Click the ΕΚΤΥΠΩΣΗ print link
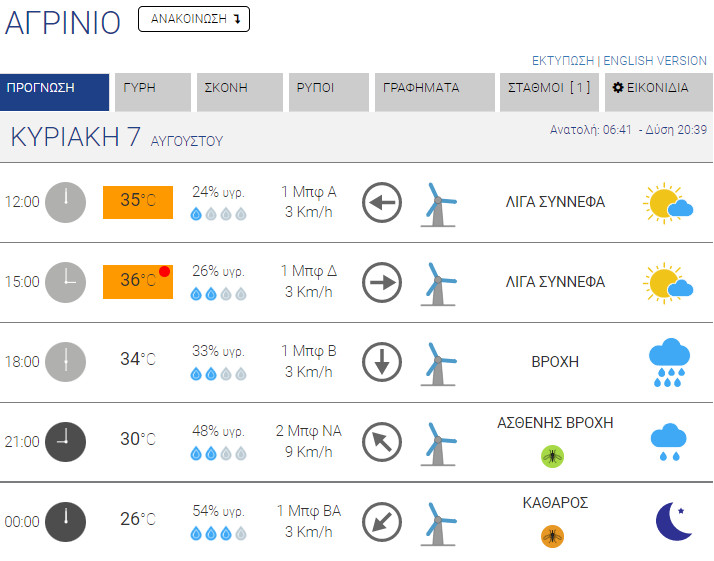Image resolution: width=714 pixels, height=561 pixels. [563, 60]
